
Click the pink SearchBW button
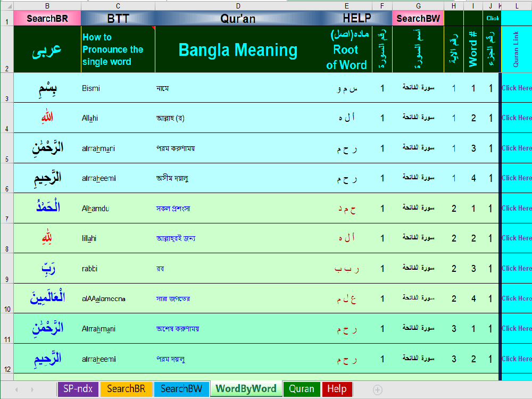pos(418,18)
